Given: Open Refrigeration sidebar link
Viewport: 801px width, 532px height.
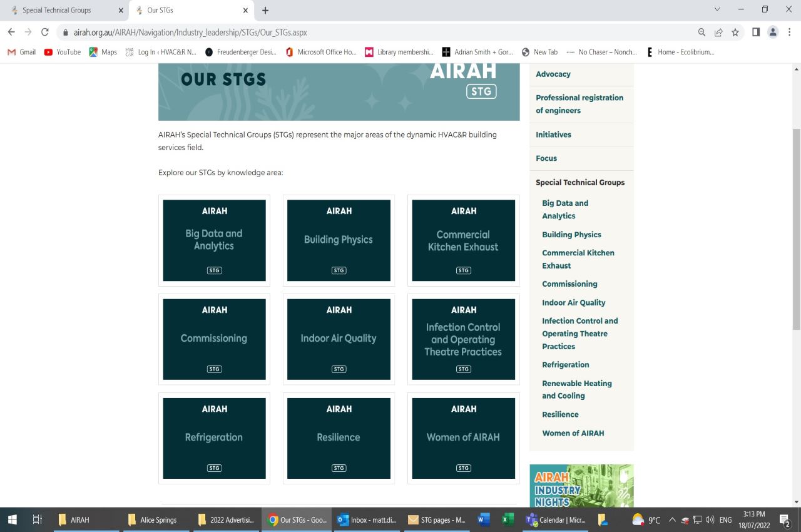Looking at the screenshot, I should point(566,365).
